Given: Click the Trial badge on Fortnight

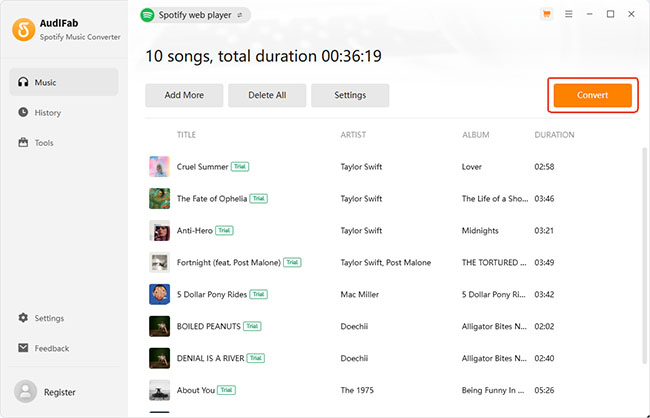Looking at the screenshot, I should click(x=292, y=262).
